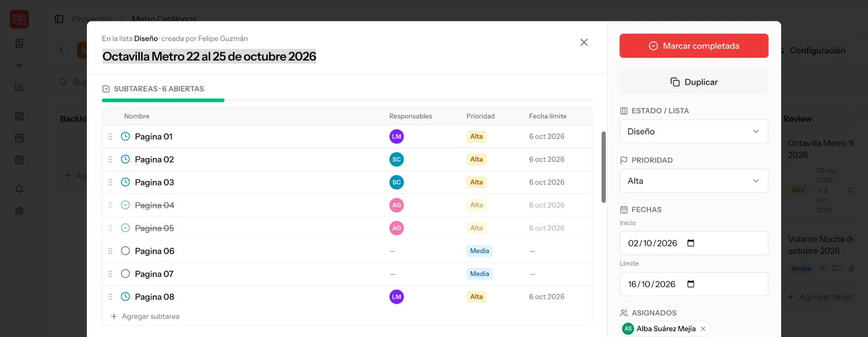
Task: Remove assignee Alba Suárez Mejía
Action: coord(703,329)
